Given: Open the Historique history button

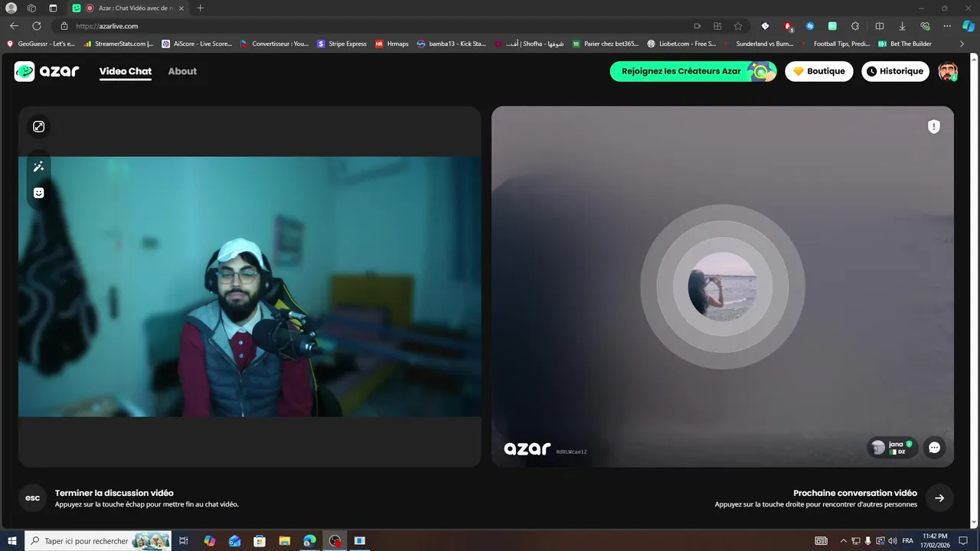Looking at the screenshot, I should (x=895, y=71).
